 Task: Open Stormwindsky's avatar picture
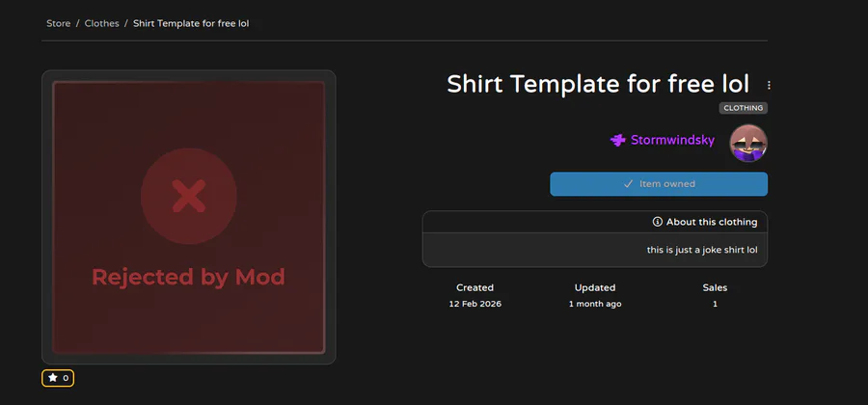(748, 143)
